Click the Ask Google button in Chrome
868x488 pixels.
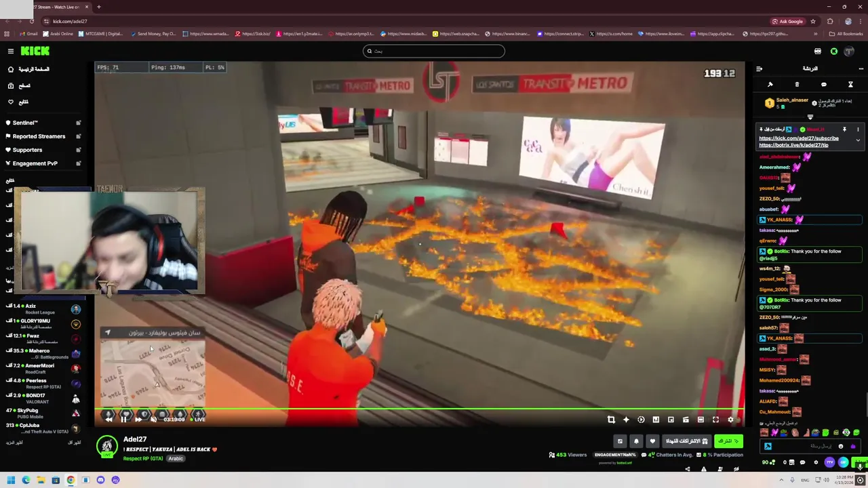click(x=788, y=21)
